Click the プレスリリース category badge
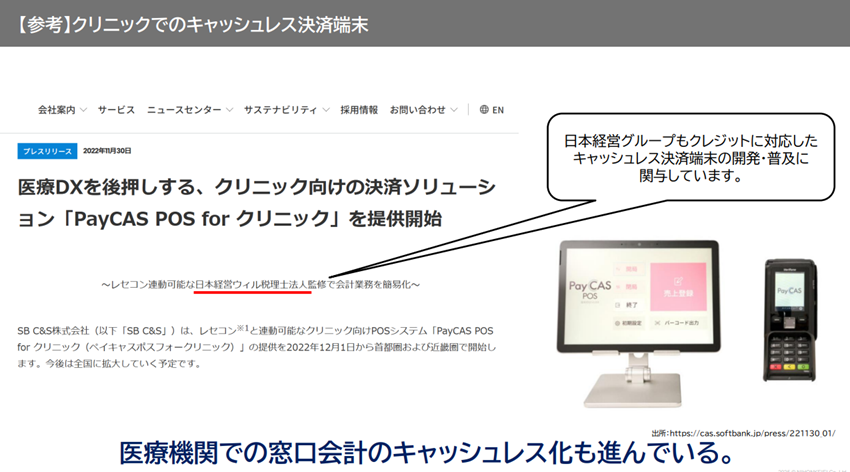Screen dimensions: 850x472 click(x=47, y=151)
